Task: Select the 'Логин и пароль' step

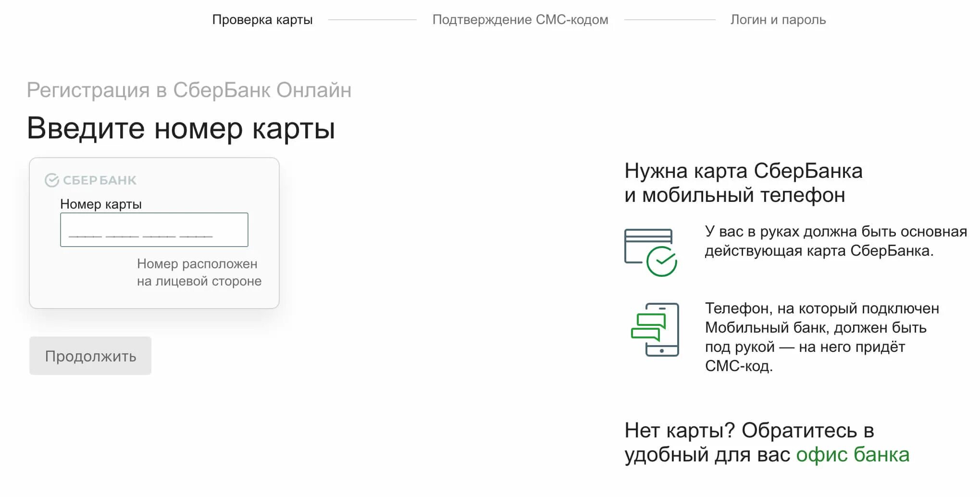Action: point(778,20)
